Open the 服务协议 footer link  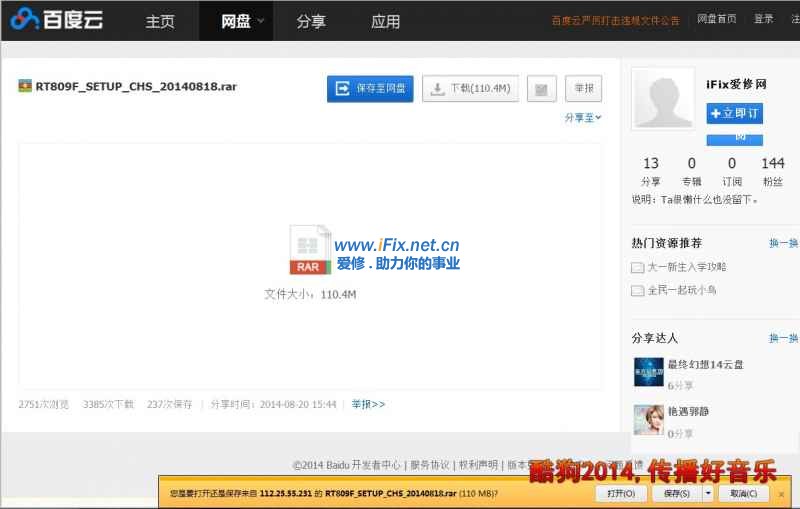pos(430,465)
